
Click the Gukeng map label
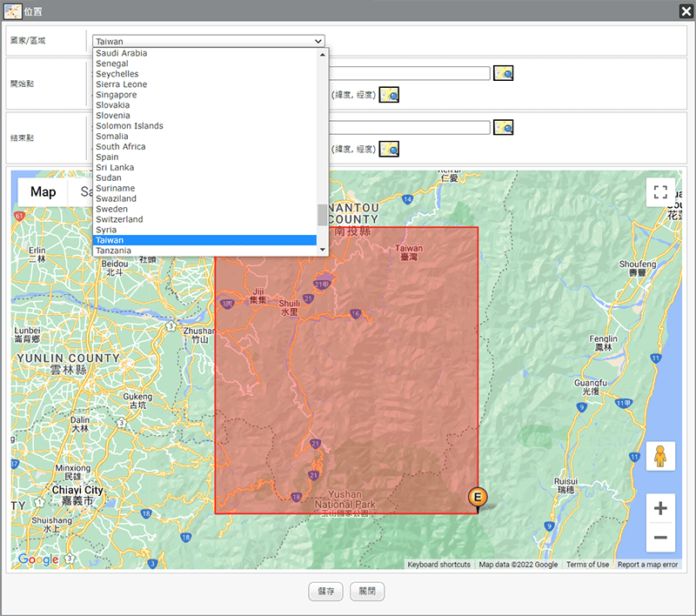point(137,401)
